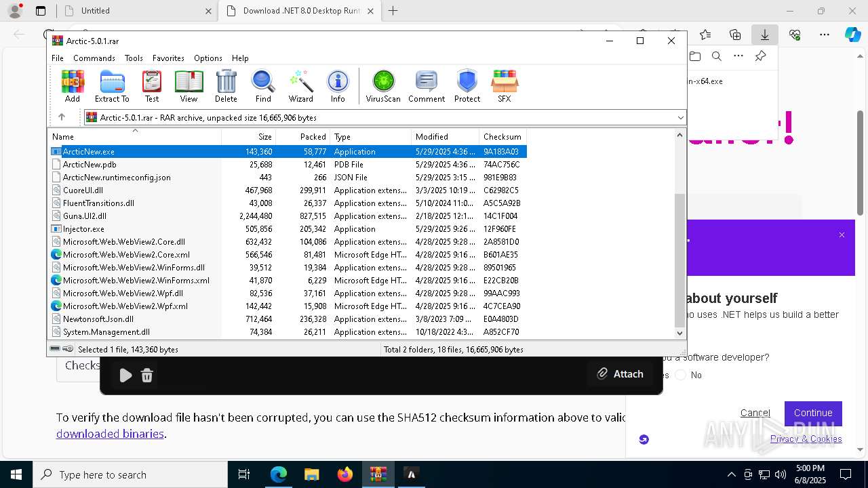Viewport: 868px width, 488px height.
Task: Click the Extract To toolbar icon
Action: [x=112, y=86]
